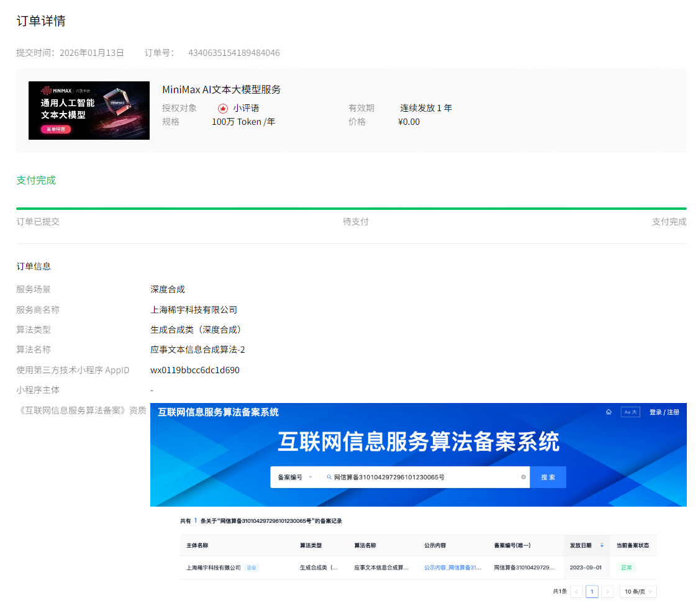The image size is (698, 616).
Task: Click the MiniMax product banner thumbnail
Action: (89, 111)
